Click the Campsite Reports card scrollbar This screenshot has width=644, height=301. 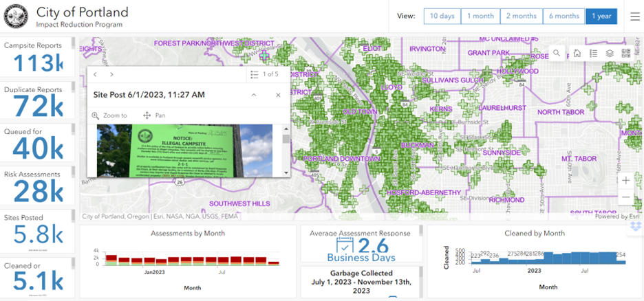[73, 43]
